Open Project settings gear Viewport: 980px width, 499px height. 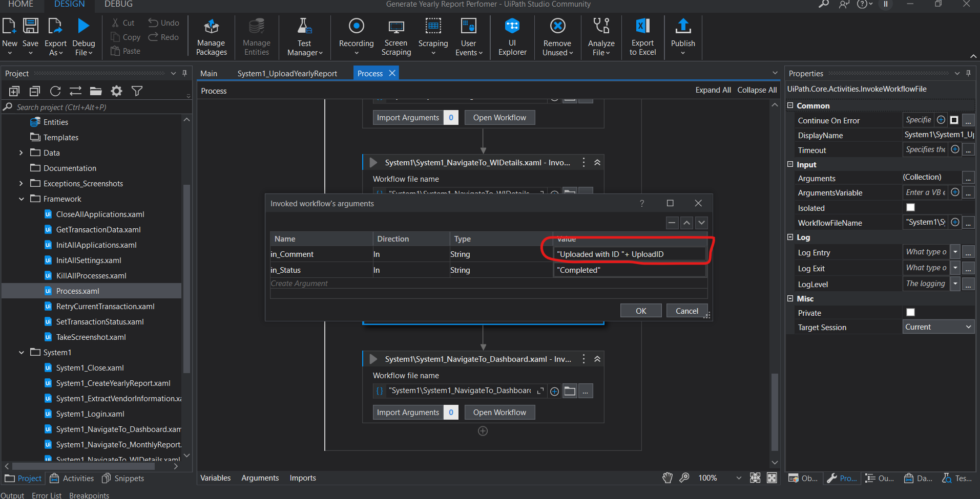click(x=117, y=91)
